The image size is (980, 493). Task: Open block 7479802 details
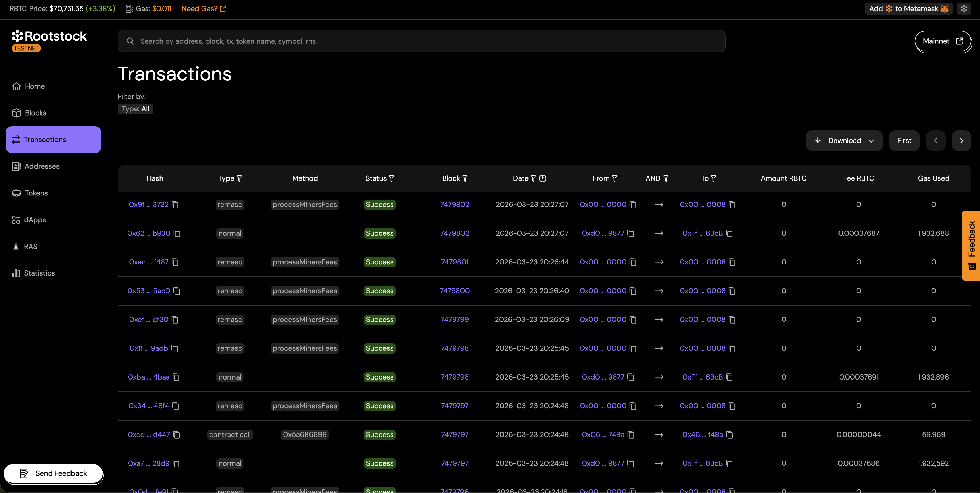click(455, 205)
